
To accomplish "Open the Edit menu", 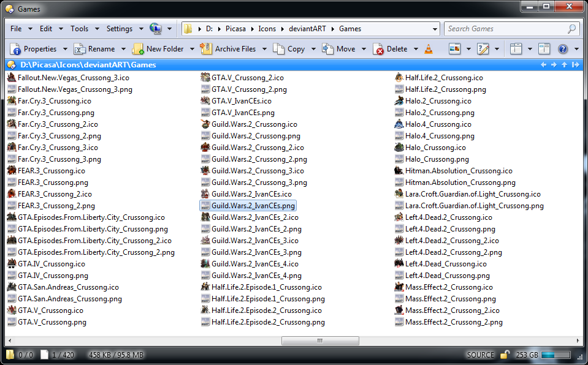I will [46, 29].
